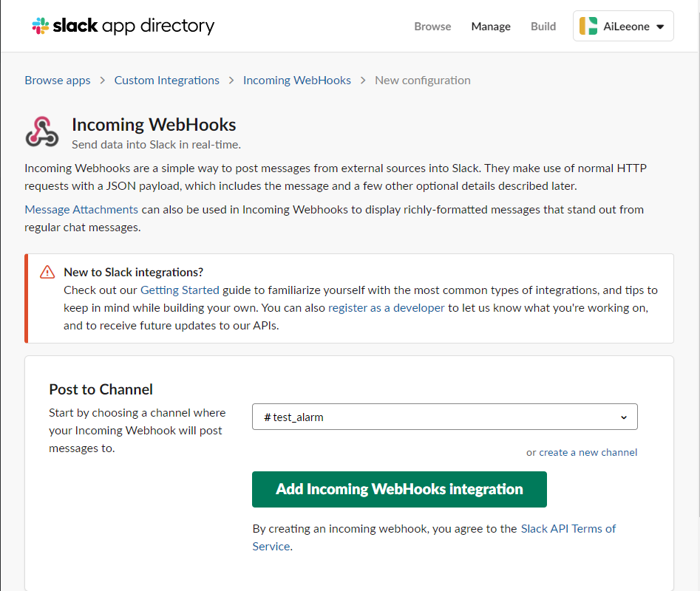Viewport: 700px width, 591px height.
Task: Click the chevron after Browse apps breadcrumb
Action: (103, 81)
